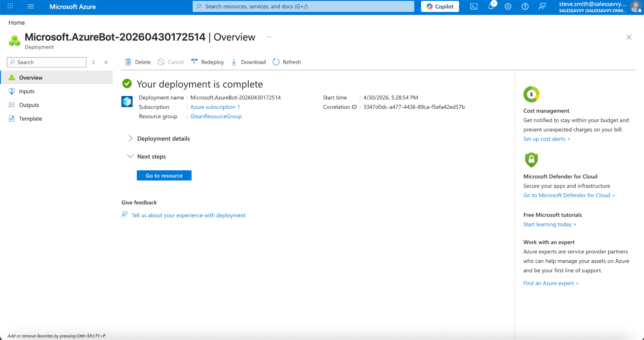Click the search resources input field
Image resolution: width=644 pixels, height=340 pixels.
[x=303, y=6]
